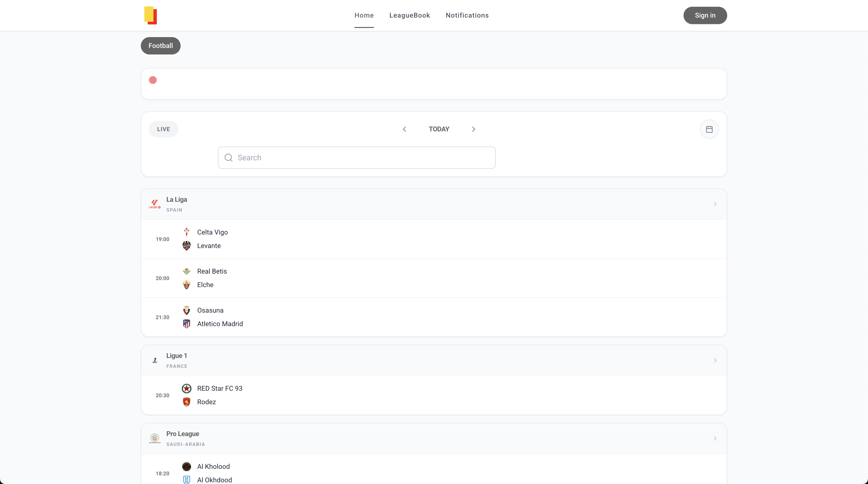Click the Elche crest
Image resolution: width=868 pixels, height=484 pixels.
(186, 285)
